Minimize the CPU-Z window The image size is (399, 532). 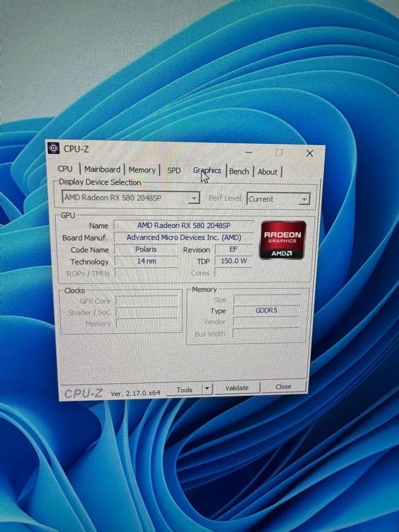249,153
